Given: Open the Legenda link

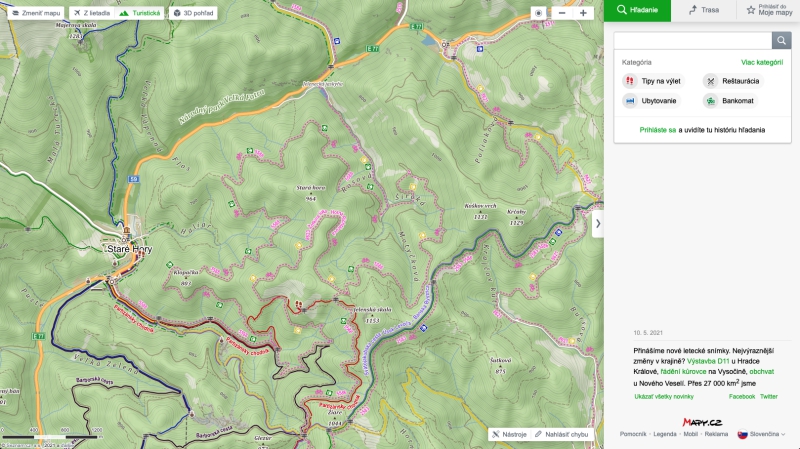Looking at the screenshot, I should coord(665,434).
